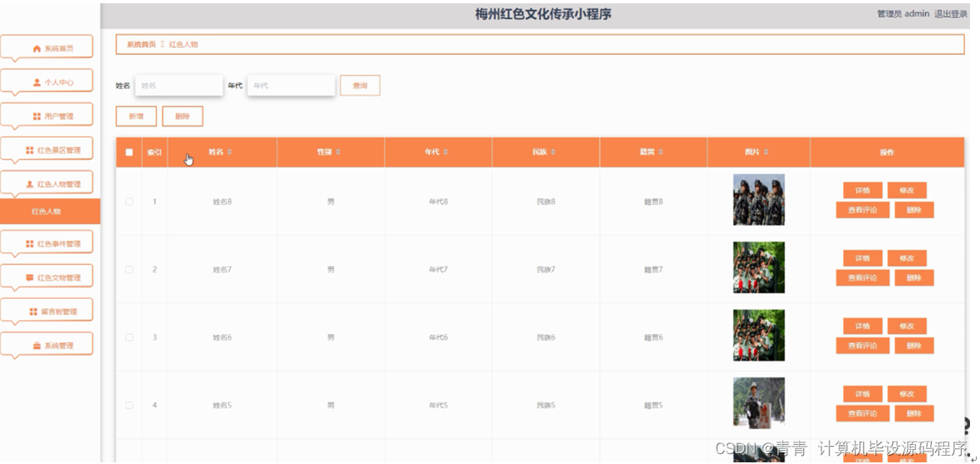The image size is (980, 464).
Task: Open 详情 for row 姓名6
Action: tap(863, 326)
